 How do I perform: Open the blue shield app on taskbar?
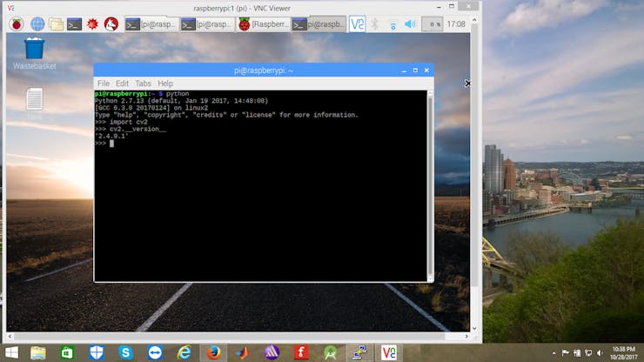pos(97,352)
